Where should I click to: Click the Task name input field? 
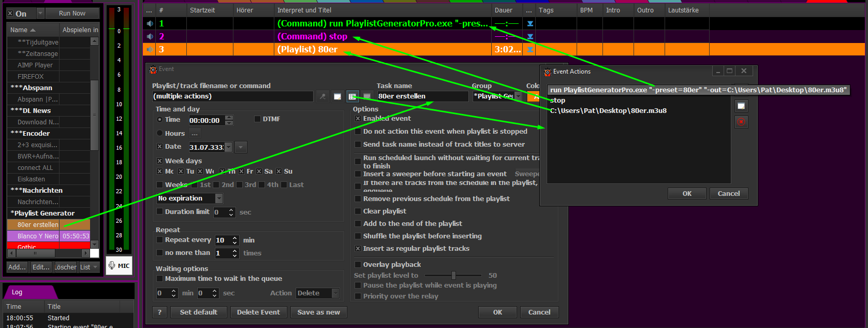coord(422,96)
